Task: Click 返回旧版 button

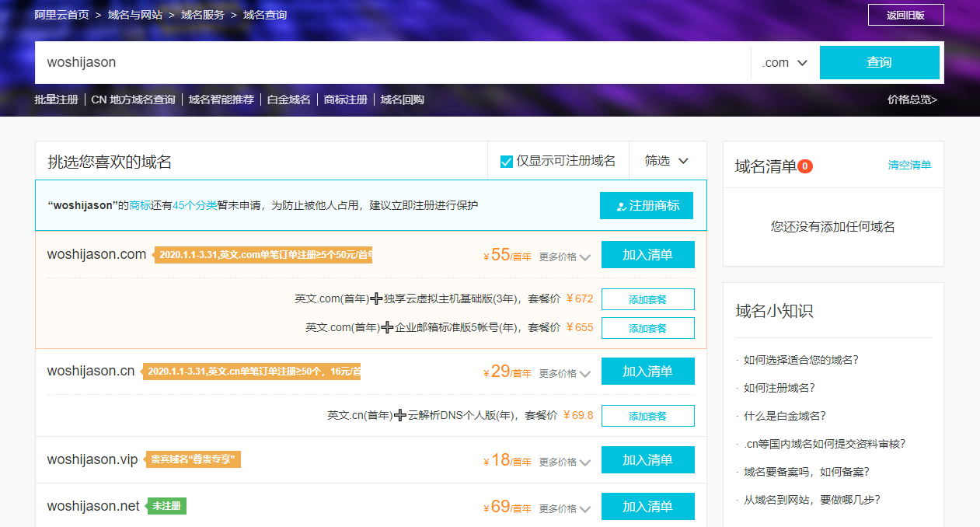Action: (906, 15)
